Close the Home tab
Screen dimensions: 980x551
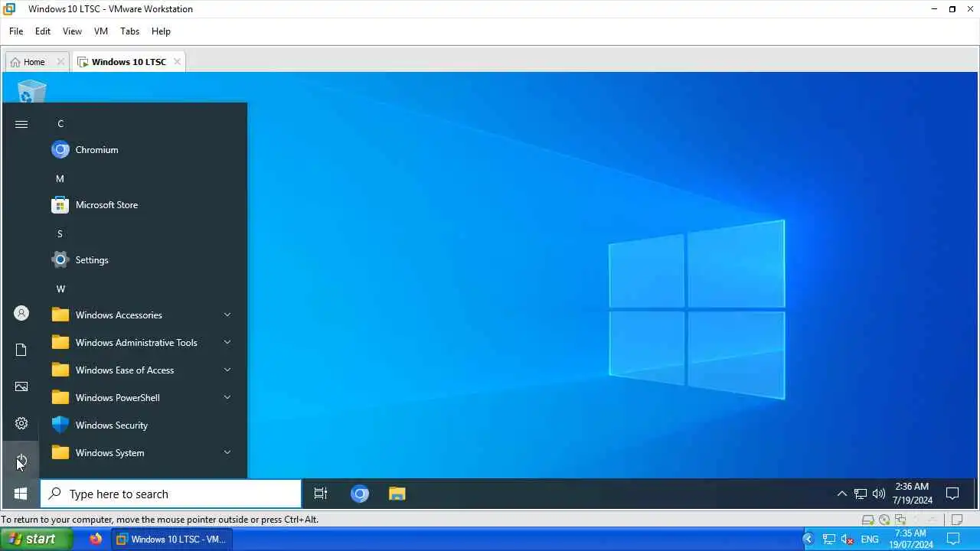pos(60,62)
